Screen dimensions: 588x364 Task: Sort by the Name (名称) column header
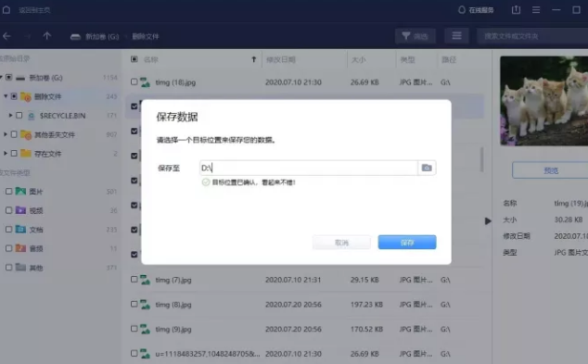coord(151,59)
